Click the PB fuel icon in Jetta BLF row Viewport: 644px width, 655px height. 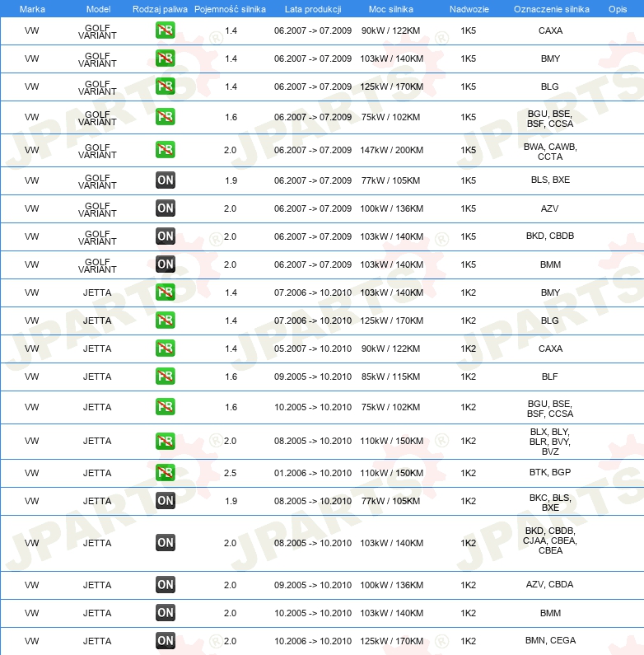(x=165, y=377)
